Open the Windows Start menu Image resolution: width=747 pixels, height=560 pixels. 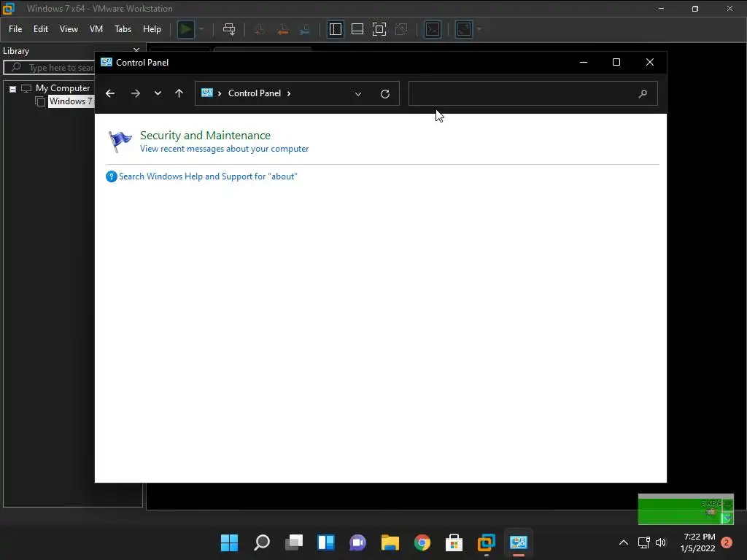(x=229, y=542)
